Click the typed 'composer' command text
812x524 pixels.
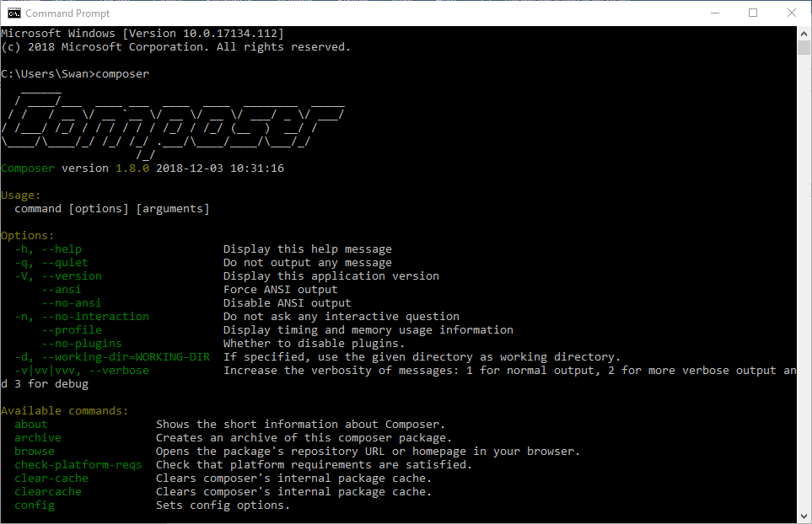point(122,74)
